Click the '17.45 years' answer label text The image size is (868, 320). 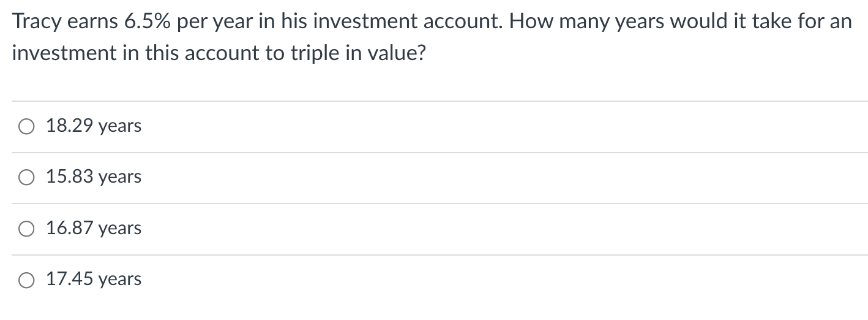point(94,280)
